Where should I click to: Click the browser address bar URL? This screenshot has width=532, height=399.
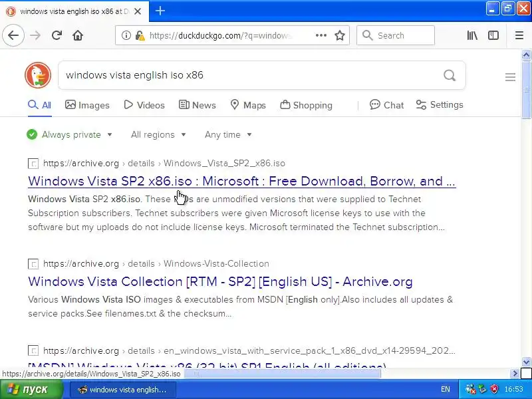(x=221, y=35)
